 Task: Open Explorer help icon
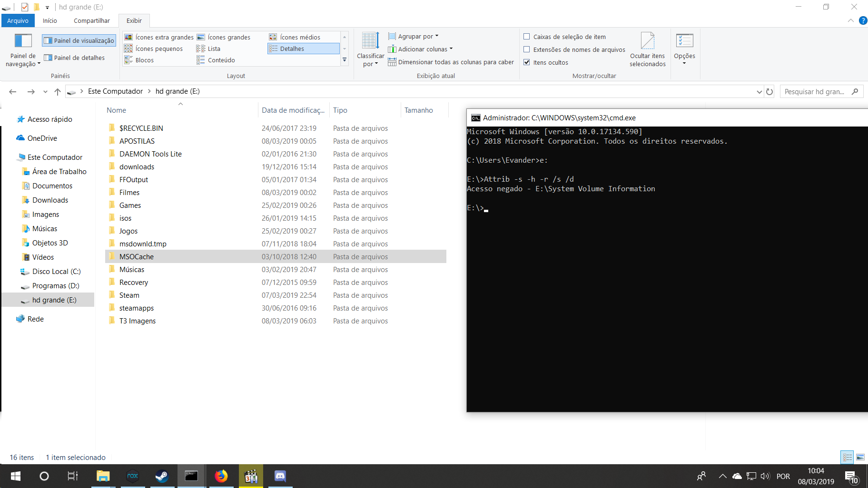tap(863, 20)
